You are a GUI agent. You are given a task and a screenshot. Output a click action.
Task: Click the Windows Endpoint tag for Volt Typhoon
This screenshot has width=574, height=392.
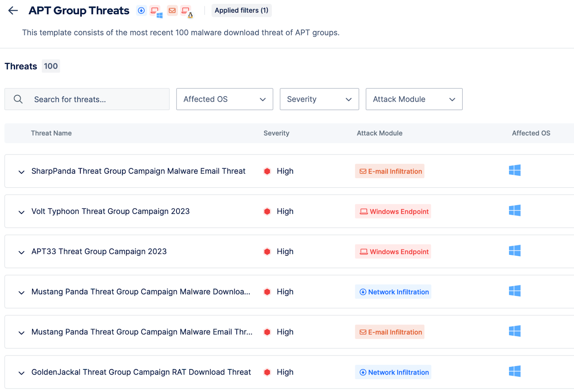393,211
